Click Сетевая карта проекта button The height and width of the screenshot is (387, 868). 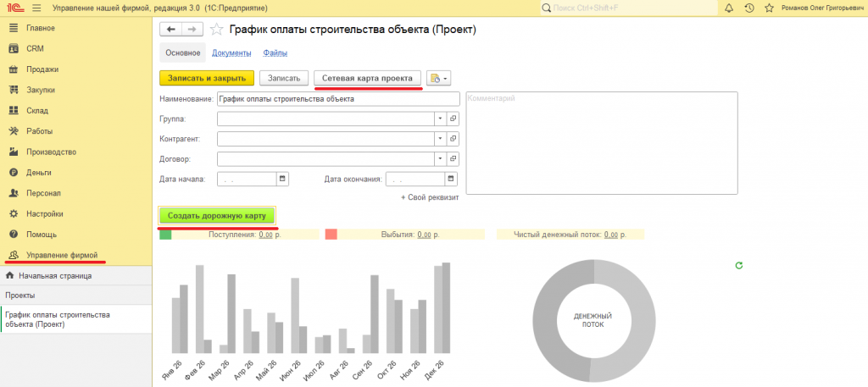[x=368, y=79]
